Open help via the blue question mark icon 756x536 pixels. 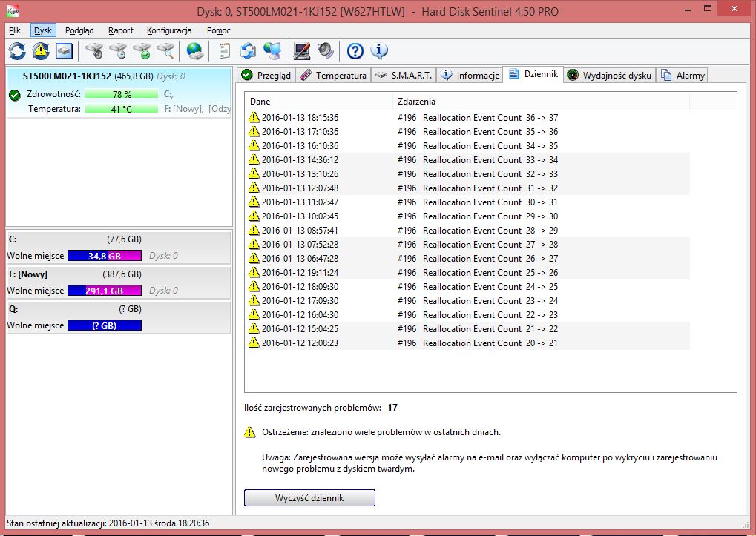pyautogui.click(x=355, y=50)
